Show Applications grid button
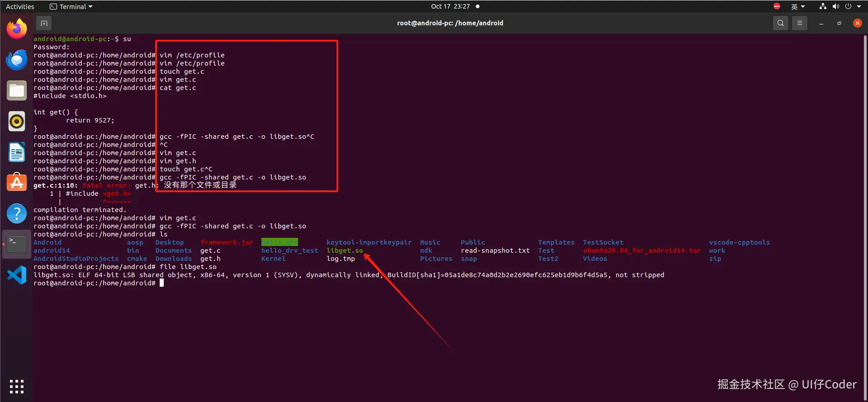The height and width of the screenshot is (402, 868). [17, 387]
